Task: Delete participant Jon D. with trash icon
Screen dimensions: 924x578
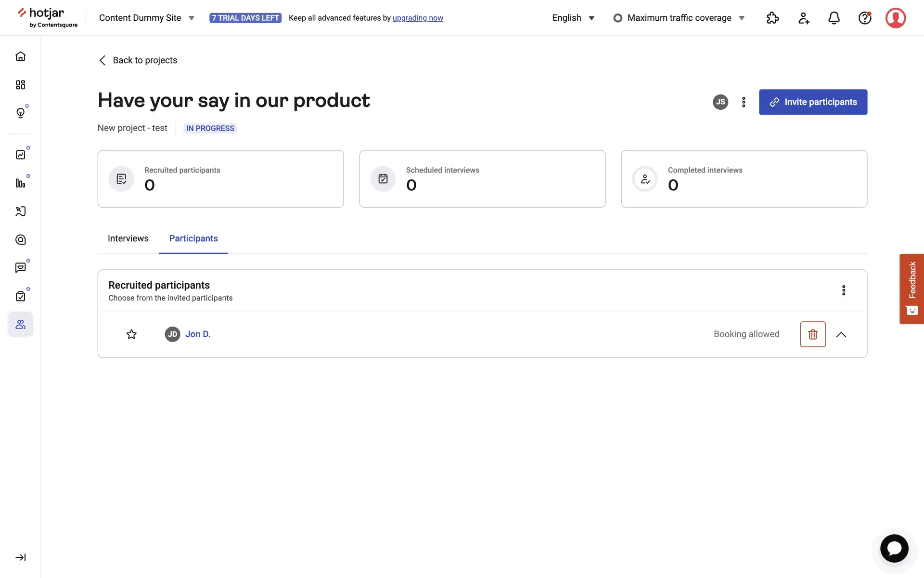Action: coord(812,334)
